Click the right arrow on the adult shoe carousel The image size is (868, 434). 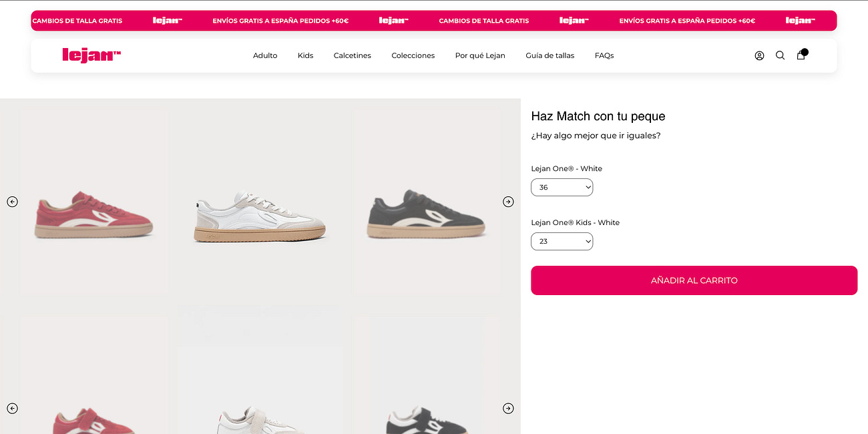508,202
